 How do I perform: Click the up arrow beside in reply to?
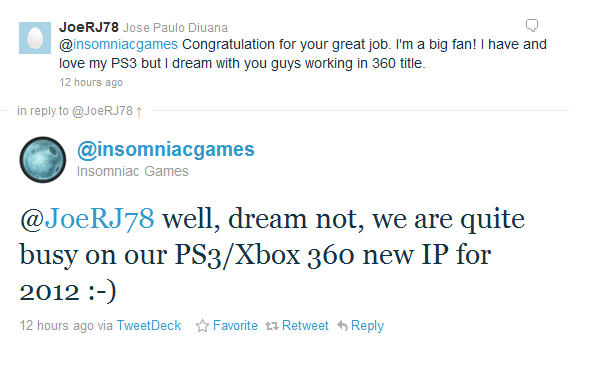[139, 112]
